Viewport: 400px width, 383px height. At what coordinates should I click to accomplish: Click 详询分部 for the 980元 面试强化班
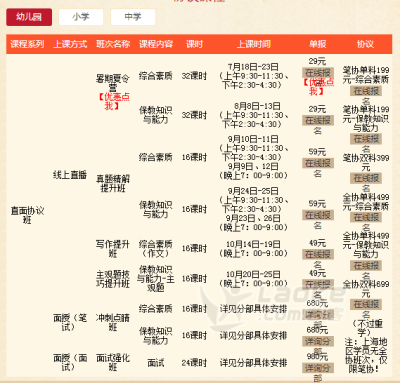[x=318, y=368]
